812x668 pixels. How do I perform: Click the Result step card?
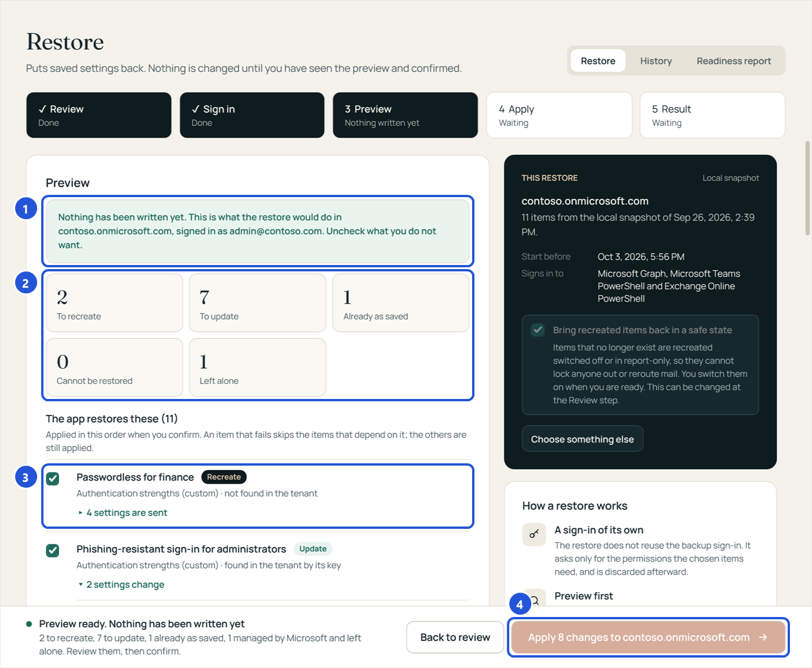tap(712, 115)
